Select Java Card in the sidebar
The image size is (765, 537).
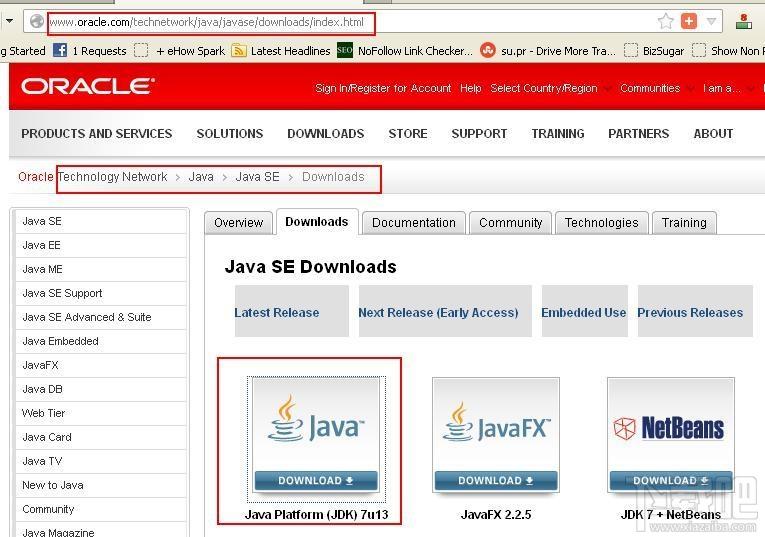tap(101, 437)
